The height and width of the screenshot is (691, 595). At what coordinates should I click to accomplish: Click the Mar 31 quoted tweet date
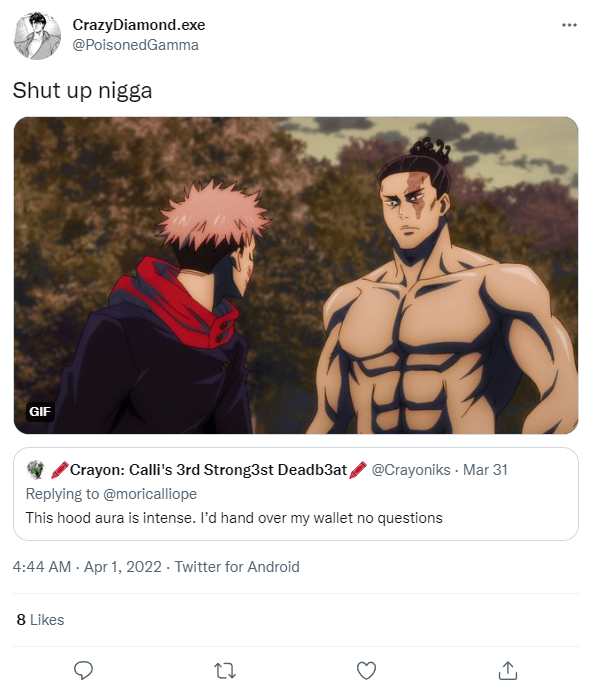pyautogui.click(x=485, y=470)
